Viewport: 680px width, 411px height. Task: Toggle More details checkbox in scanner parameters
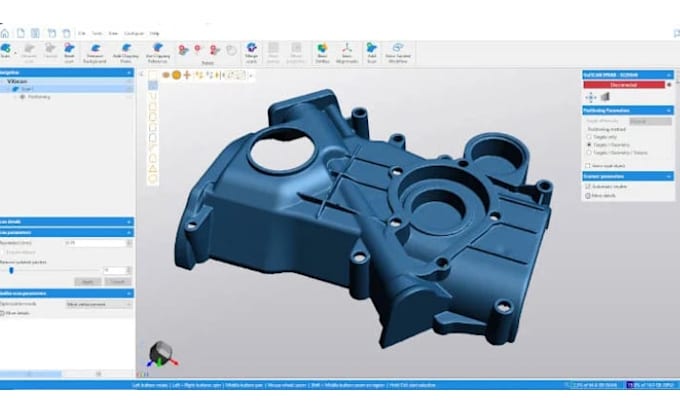tap(588, 196)
